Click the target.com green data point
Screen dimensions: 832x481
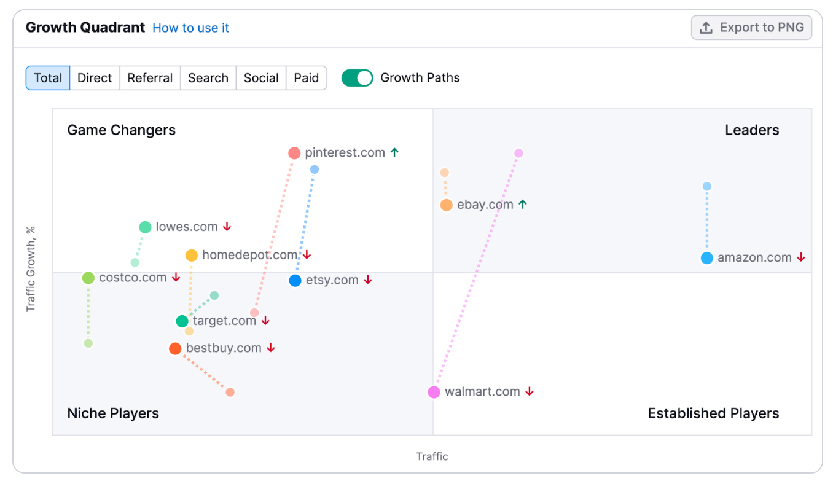(182, 321)
